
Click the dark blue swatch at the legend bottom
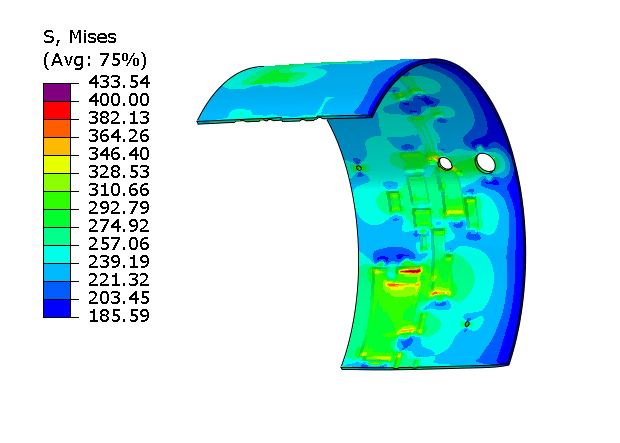point(56,308)
